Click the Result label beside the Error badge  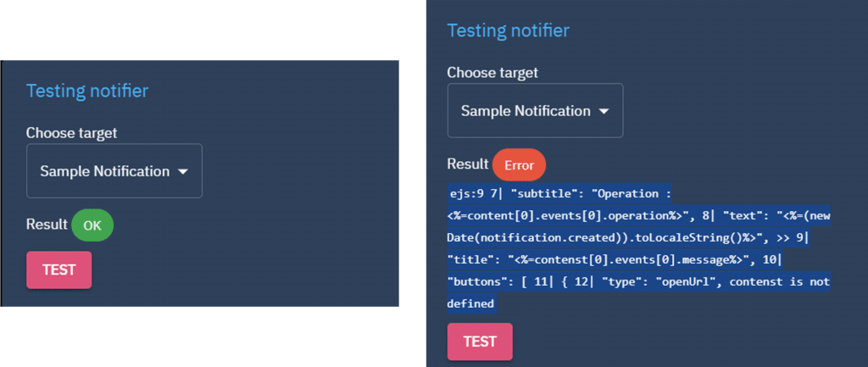tap(467, 164)
